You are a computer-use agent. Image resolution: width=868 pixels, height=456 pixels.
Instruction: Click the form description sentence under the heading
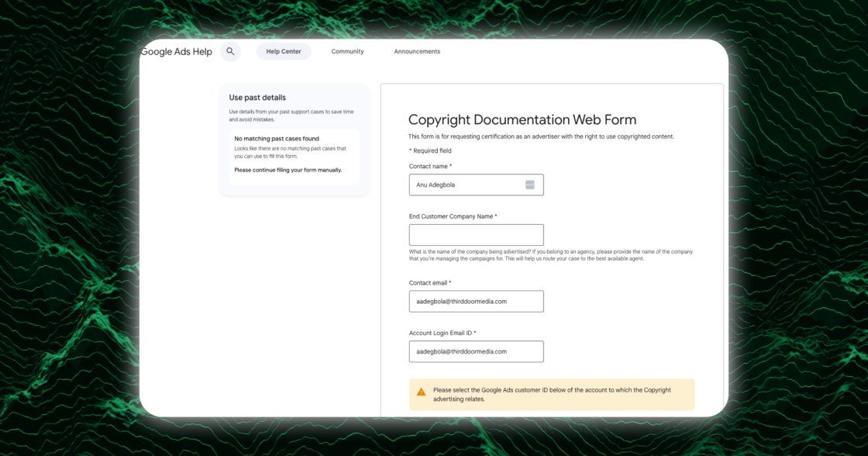(x=541, y=136)
